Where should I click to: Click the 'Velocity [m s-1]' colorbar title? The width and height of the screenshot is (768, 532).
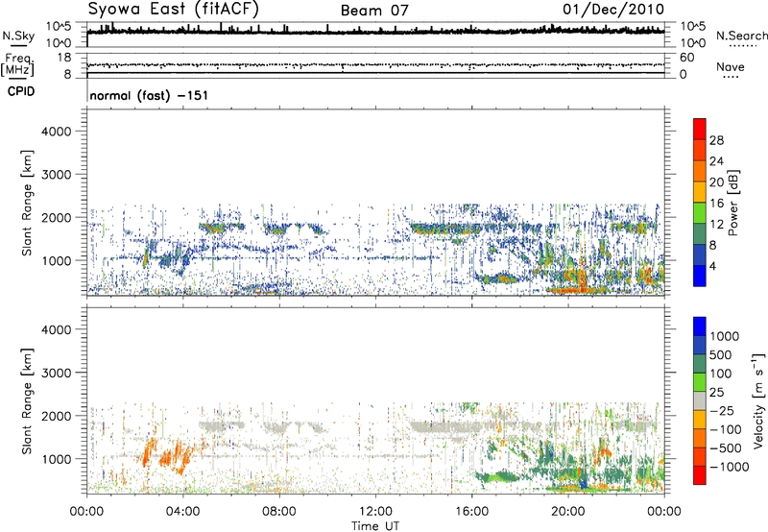[x=758, y=400]
